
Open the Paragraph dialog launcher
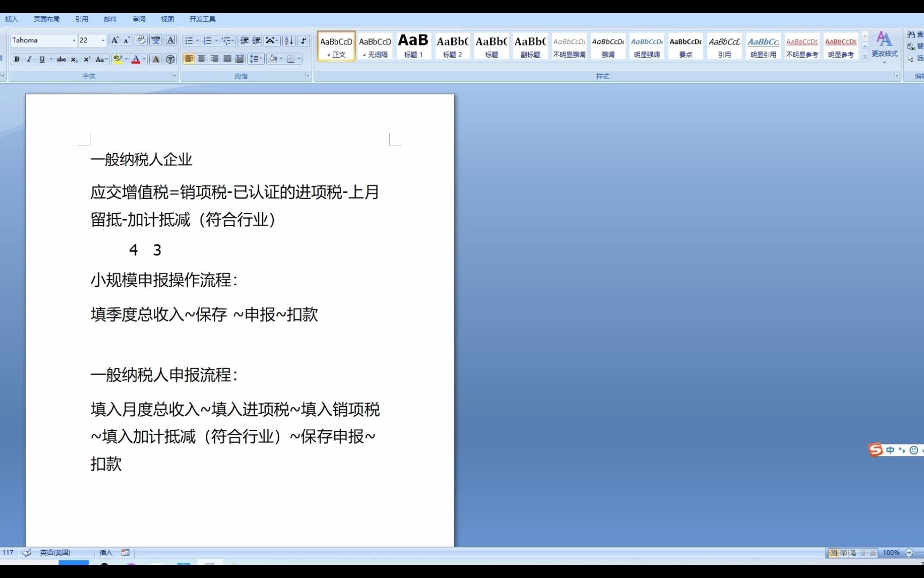[x=307, y=75]
